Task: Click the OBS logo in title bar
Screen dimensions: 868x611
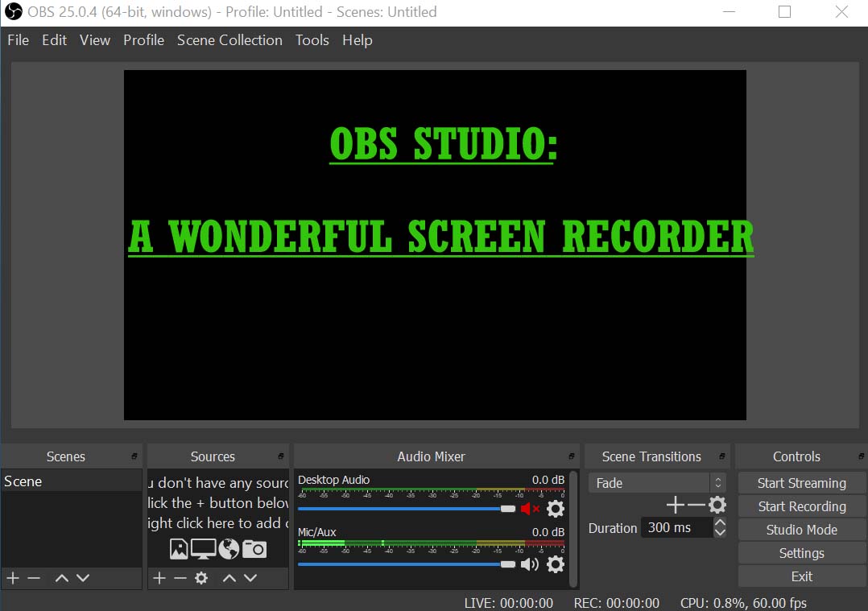Action: click(x=13, y=11)
